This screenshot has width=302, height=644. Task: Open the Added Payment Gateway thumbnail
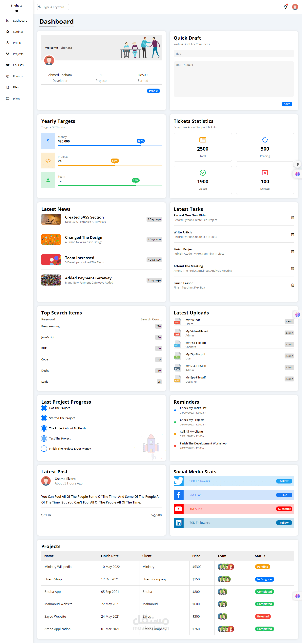click(x=51, y=280)
